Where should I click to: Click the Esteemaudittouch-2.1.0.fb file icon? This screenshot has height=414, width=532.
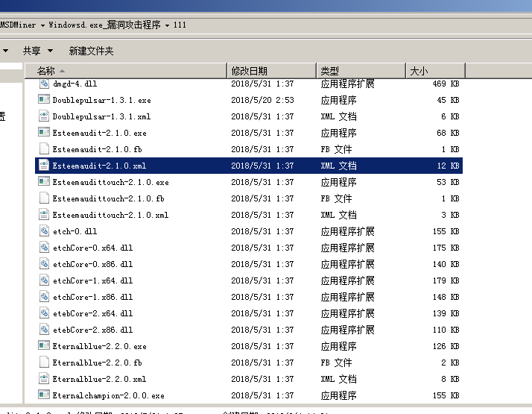(44, 198)
